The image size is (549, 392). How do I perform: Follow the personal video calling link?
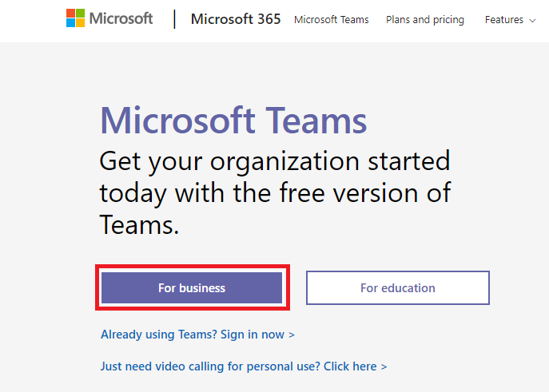click(243, 366)
